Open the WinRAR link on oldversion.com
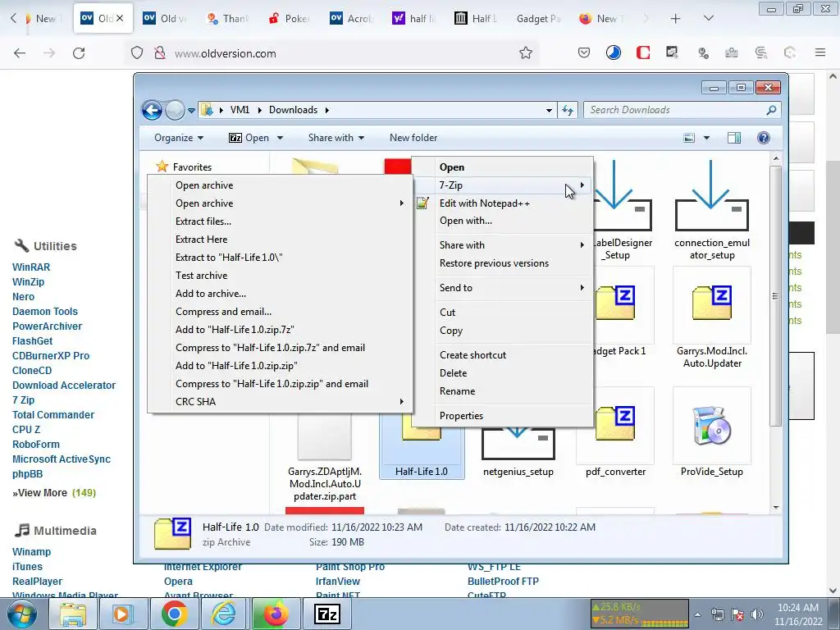The height and width of the screenshot is (630, 840). pyautogui.click(x=31, y=267)
